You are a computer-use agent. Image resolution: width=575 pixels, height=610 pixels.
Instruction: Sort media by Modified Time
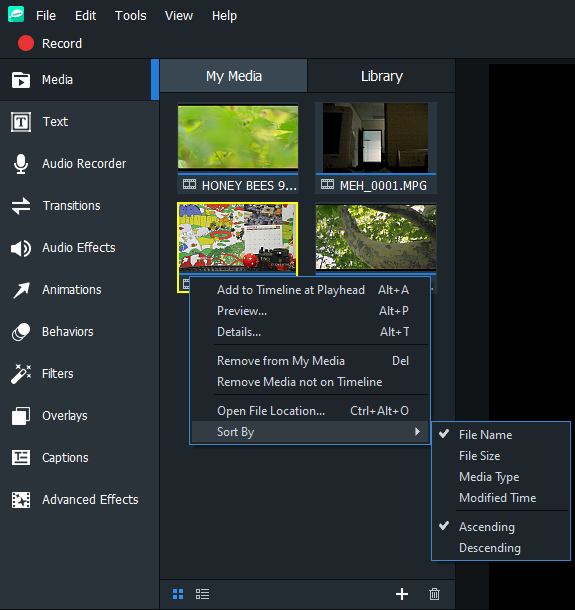(498, 498)
